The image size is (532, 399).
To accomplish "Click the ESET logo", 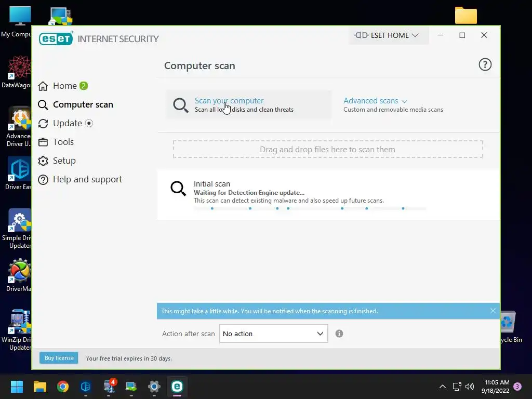I will click(56, 38).
